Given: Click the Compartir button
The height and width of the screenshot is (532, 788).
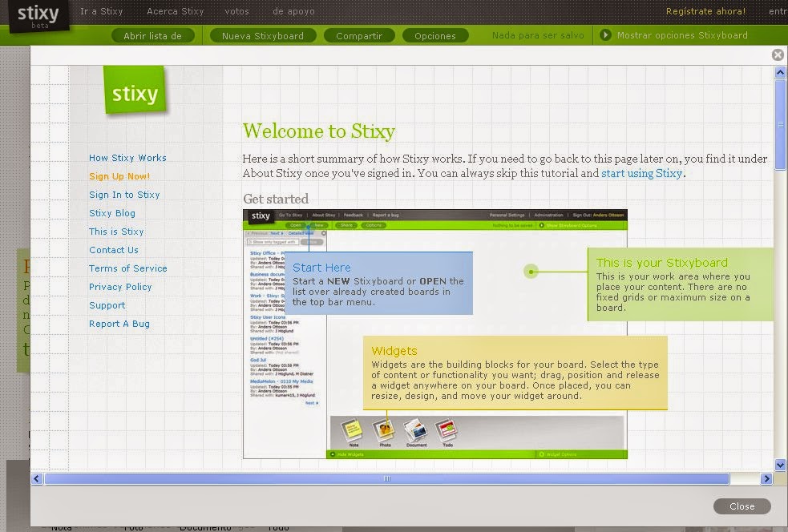Looking at the screenshot, I should [359, 36].
